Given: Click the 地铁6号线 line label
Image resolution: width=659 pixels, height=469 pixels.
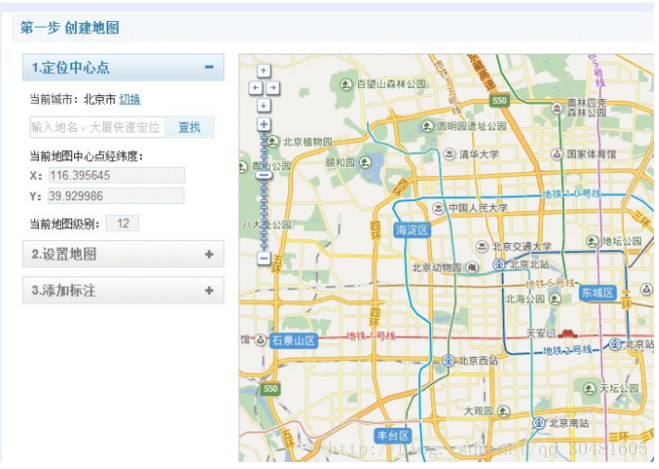Looking at the screenshot, I should [x=550, y=284].
